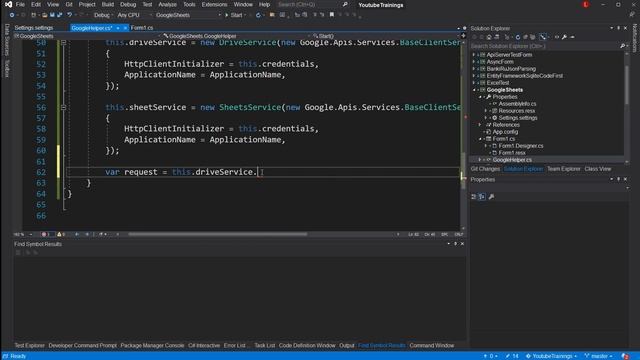Click the user account avatar icon
This screenshot has height=360, width=640.
click(586, 4)
